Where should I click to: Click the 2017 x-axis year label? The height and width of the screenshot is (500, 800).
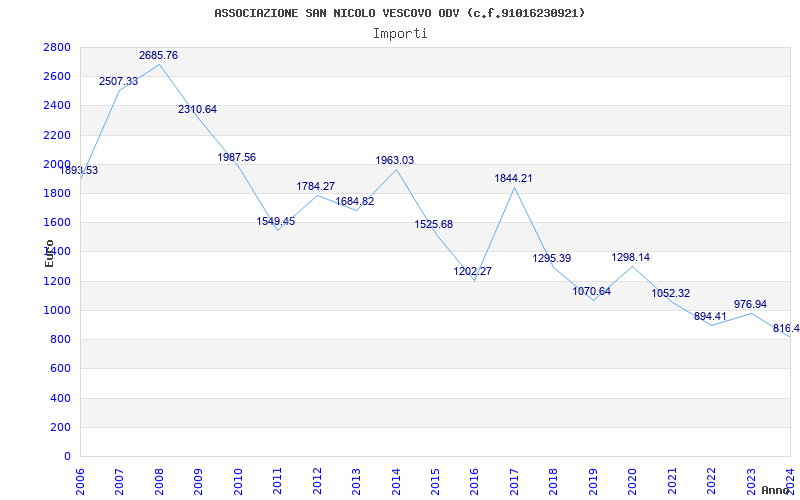click(x=514, y=482)
